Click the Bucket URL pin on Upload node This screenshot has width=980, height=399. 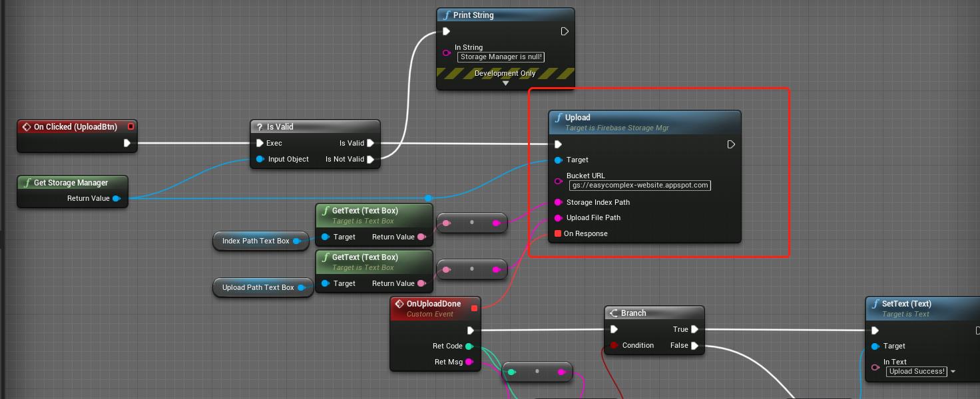[558, 181]
